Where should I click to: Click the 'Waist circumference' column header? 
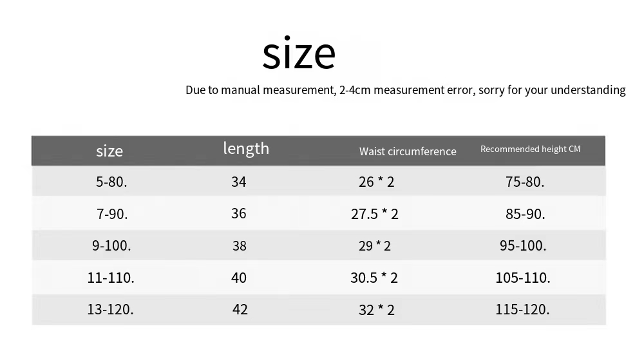(408, 151)
